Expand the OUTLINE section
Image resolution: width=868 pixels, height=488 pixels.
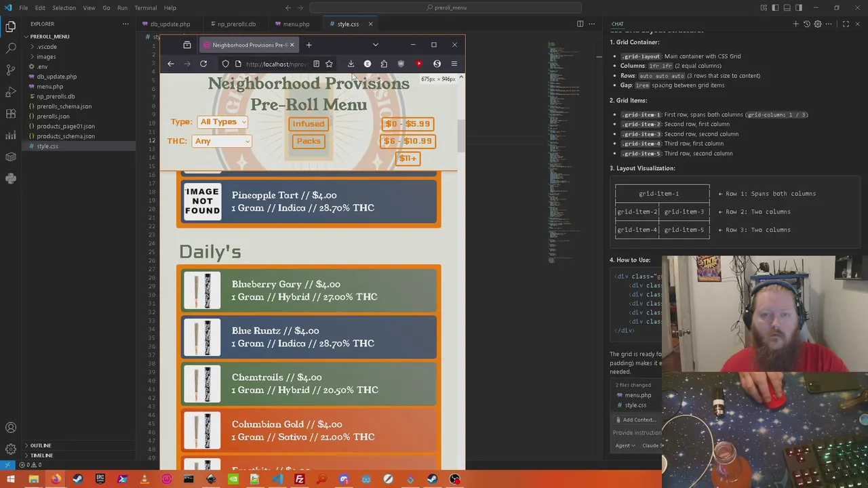(x=41, y=445)
